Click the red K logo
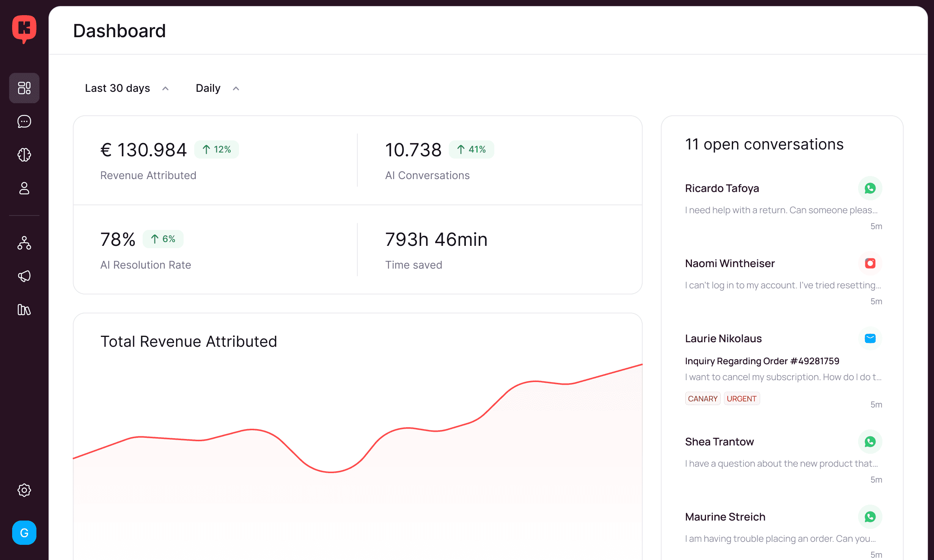Screen dimensions: 934x560 click(24, 29)
